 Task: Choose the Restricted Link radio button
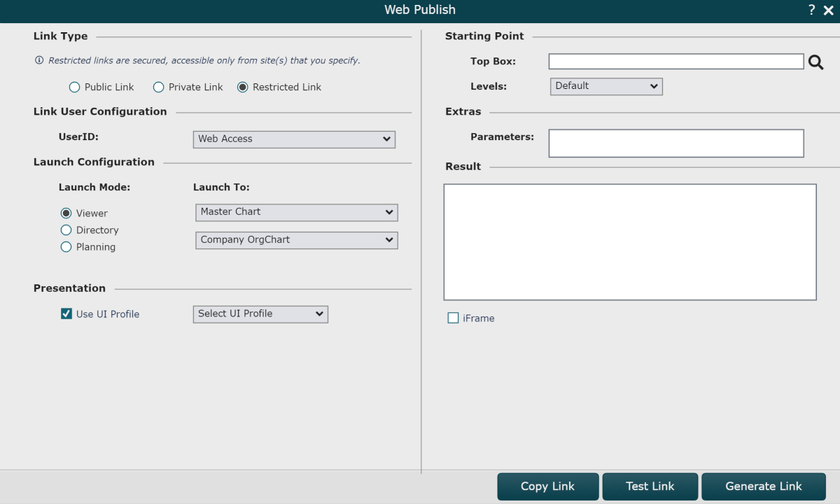(x=243, y=87)
